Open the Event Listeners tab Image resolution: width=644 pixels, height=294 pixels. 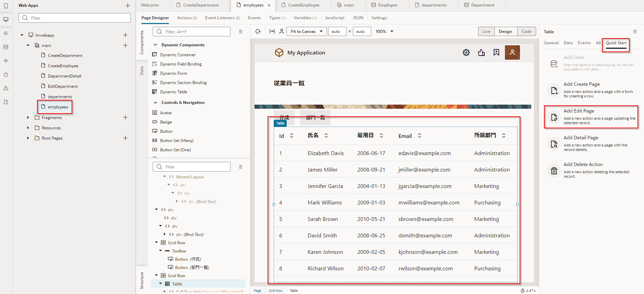[x=222, y=18]
